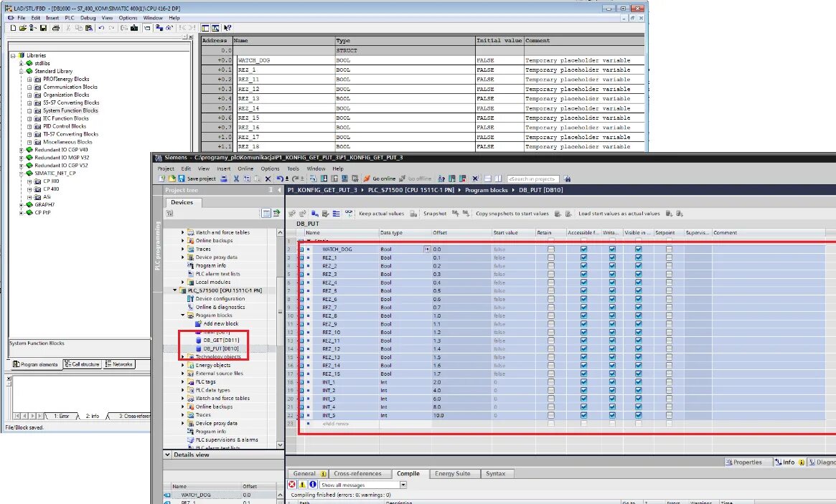Screen dimensions: 836x504
Task: Click information filter blue icon in Compile tab
Action: tap(313, 485)
